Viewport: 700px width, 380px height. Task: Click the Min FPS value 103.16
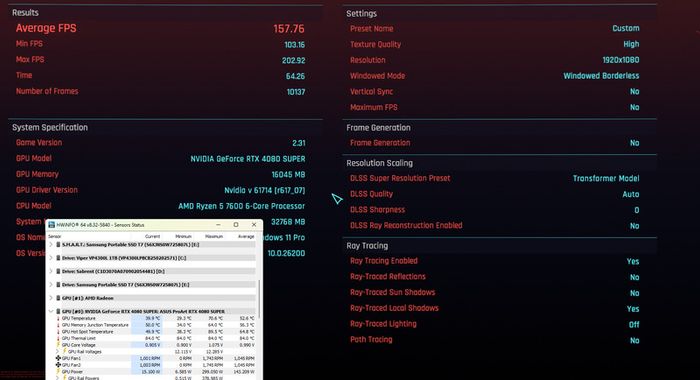(x=295, y=45)
